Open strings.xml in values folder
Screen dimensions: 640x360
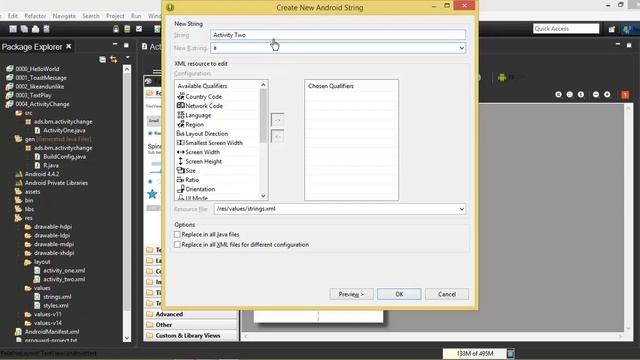pos(53,297)
